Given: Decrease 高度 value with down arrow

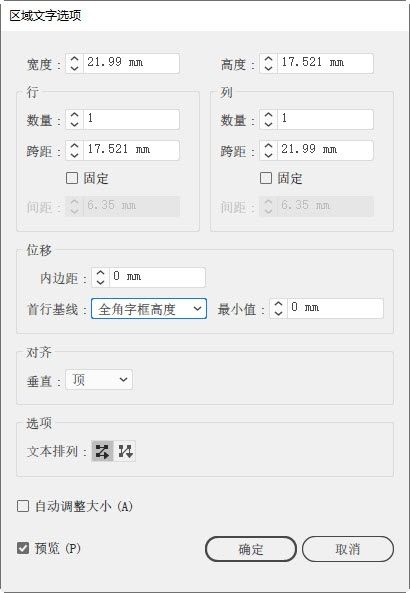Looking at the screenshot, I should tap(268, 68).
